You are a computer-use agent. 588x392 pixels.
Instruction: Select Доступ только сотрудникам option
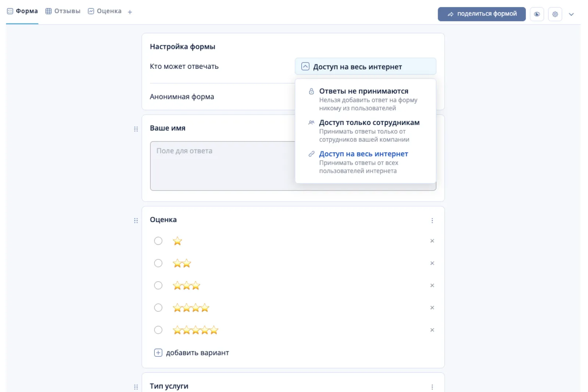coord(365,131)
